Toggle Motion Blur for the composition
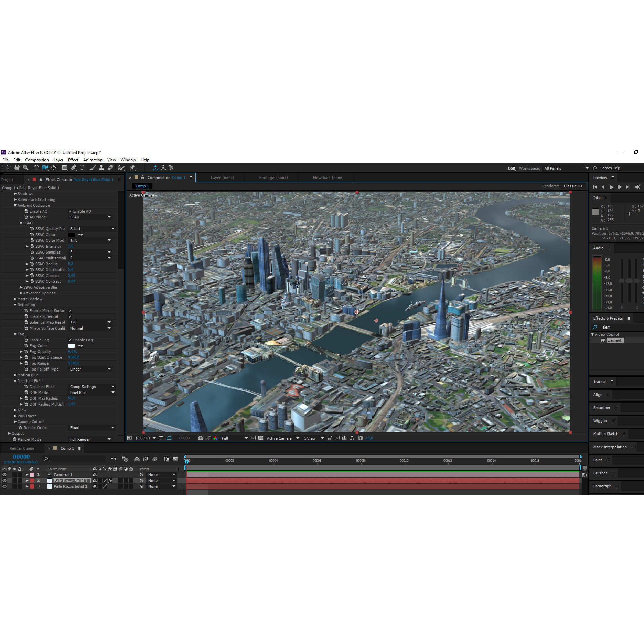644x644 pixels. (155, 459)
